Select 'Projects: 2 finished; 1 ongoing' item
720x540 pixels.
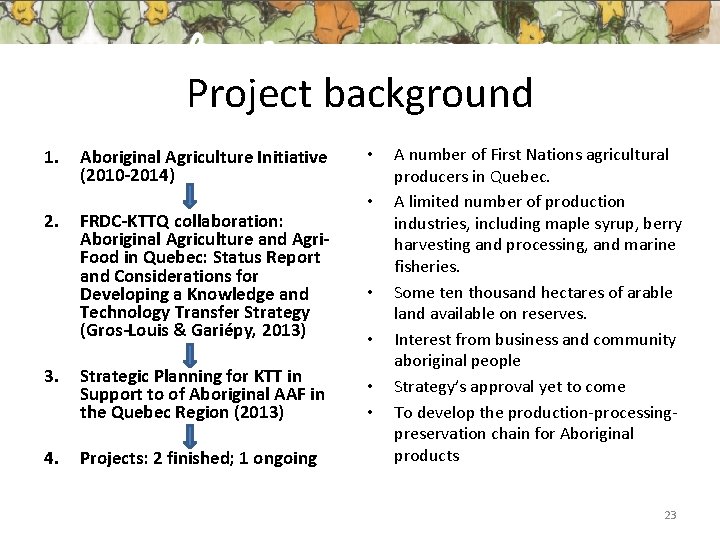click(x=198, y=458)
